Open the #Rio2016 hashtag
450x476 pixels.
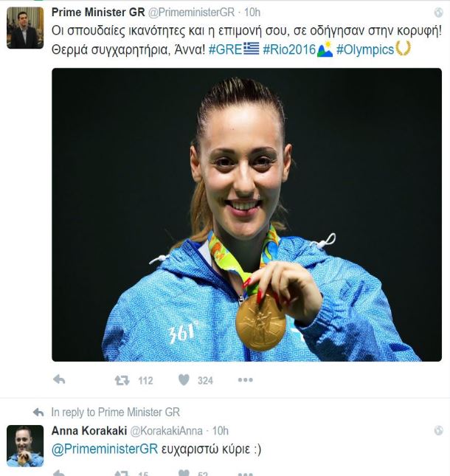point(289,49)
